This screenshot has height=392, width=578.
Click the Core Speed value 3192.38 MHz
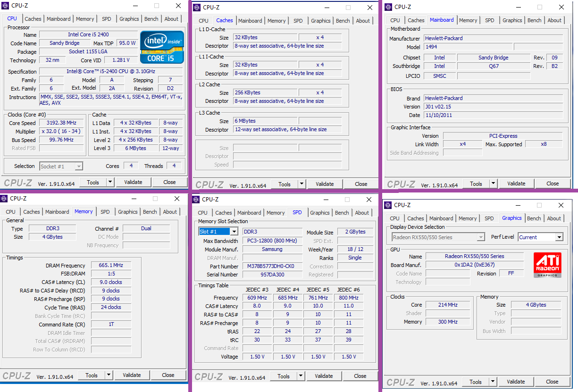click(62, 123)
